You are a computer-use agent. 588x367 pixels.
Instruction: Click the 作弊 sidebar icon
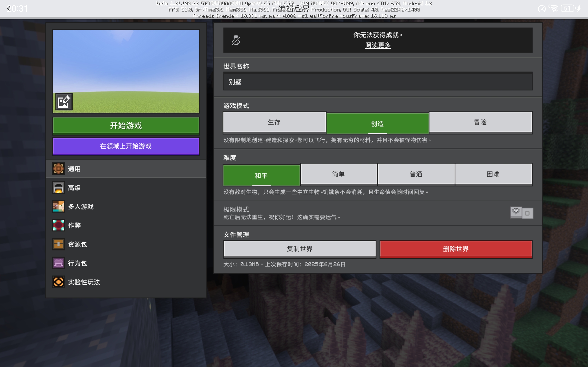click(59, 225)
